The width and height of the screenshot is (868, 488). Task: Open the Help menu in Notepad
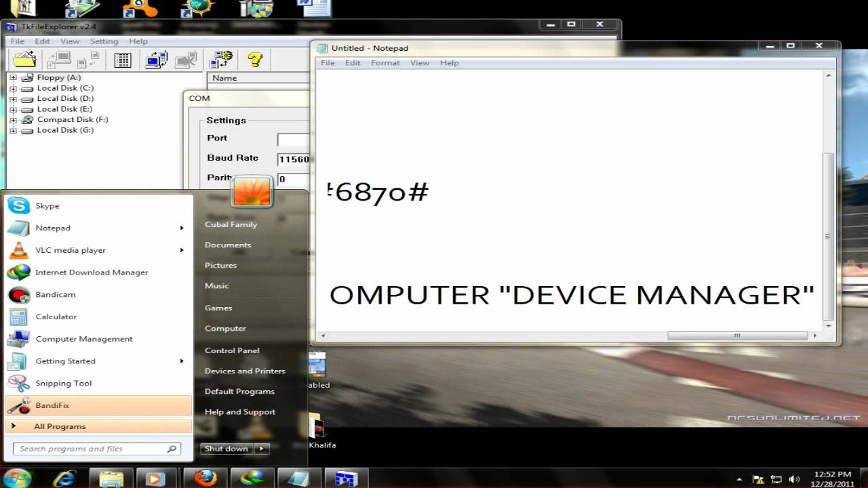coord(450,63)
